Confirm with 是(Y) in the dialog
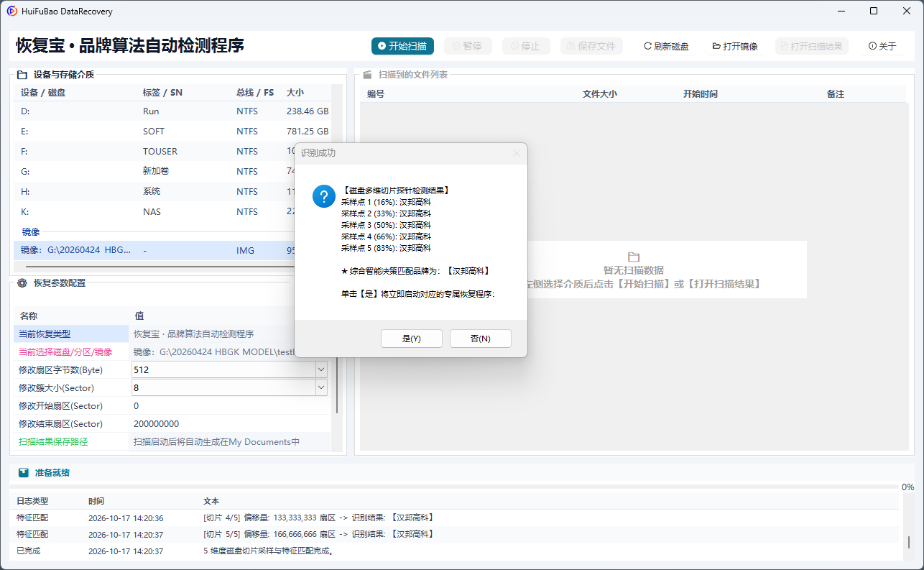Viewport: 924px width, 570px height. 412,339
